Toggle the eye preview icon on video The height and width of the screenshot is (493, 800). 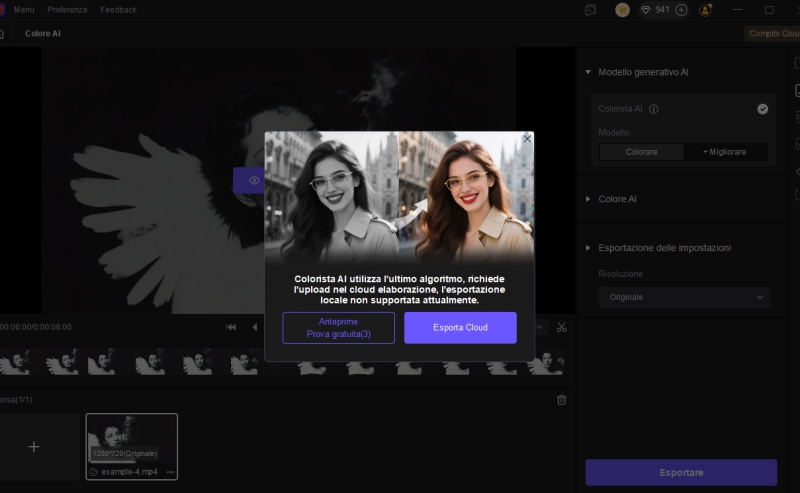254,181
